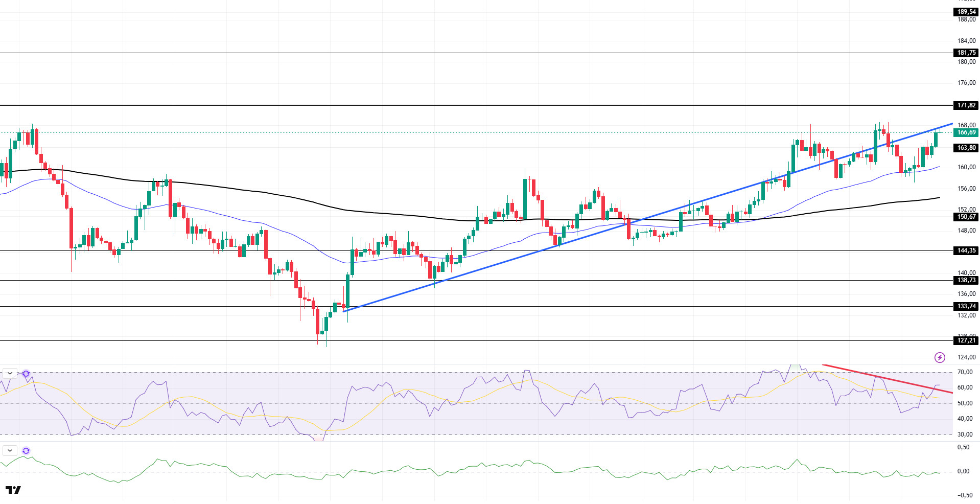Select the 144,35 horizontal line label
This screenshot has width=980, height=504.
966,250
